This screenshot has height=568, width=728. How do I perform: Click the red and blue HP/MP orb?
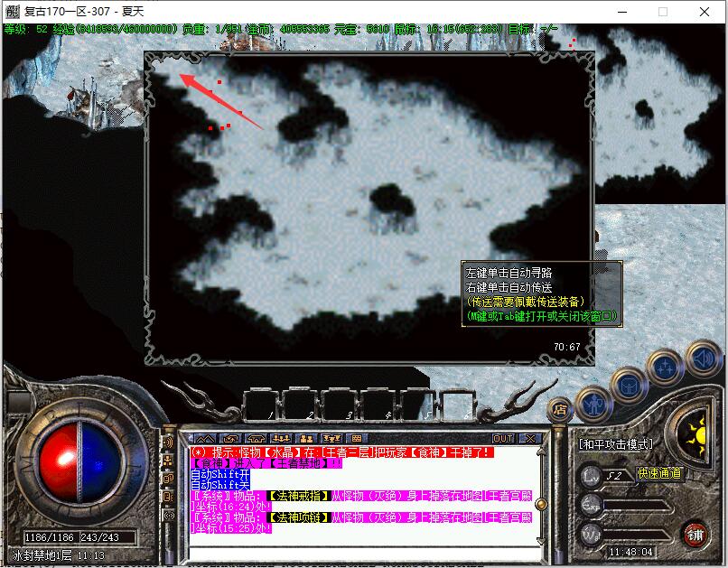tap(80, 461)
